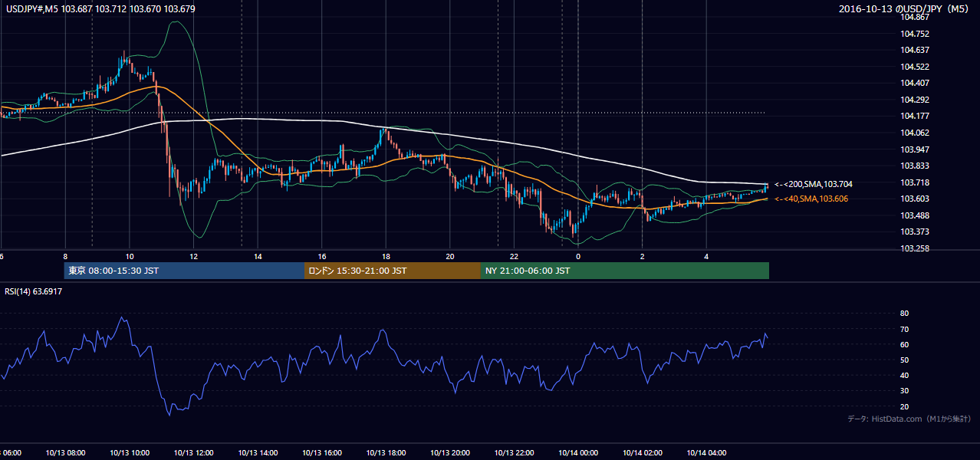Click the 10/14 00:00 date label

click(578, 452)
